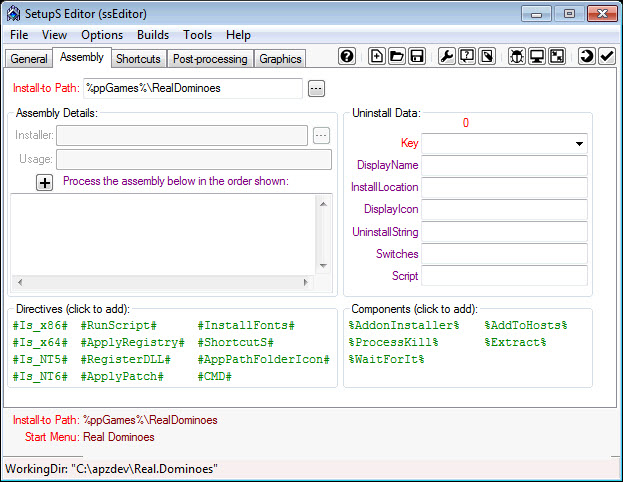
Task: Click the Install-to Path text field
Action: tap(193, 88)
